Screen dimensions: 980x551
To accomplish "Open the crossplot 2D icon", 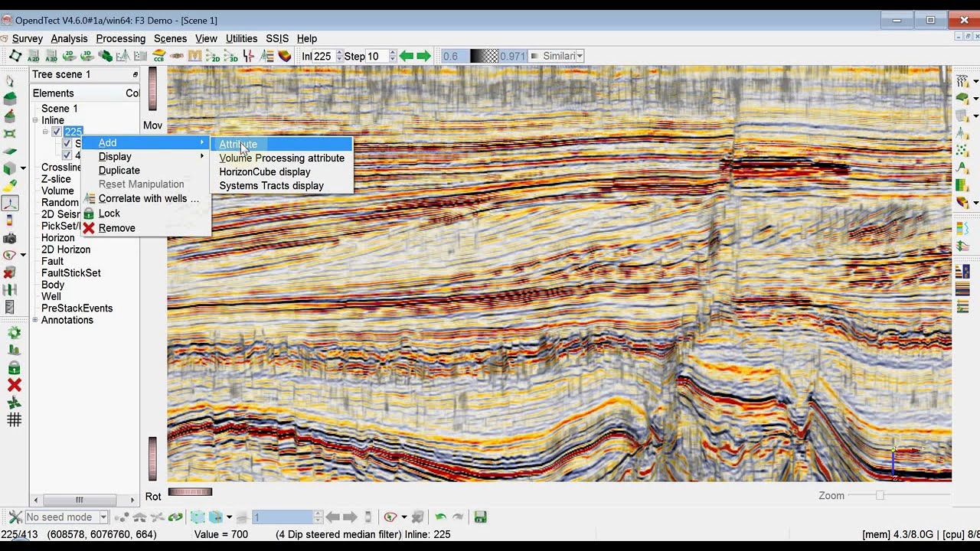I will pyautogui.click(x=212, y=56).
